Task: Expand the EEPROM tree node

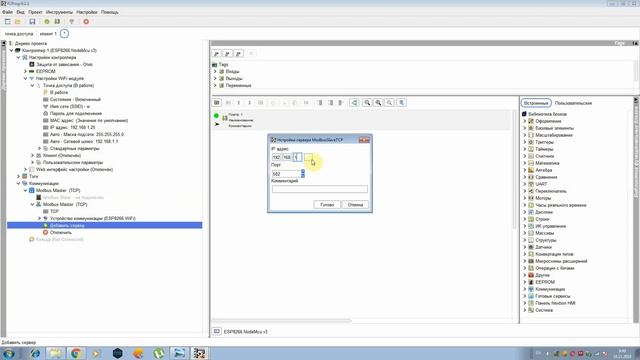Action: [x=25, y=71]
